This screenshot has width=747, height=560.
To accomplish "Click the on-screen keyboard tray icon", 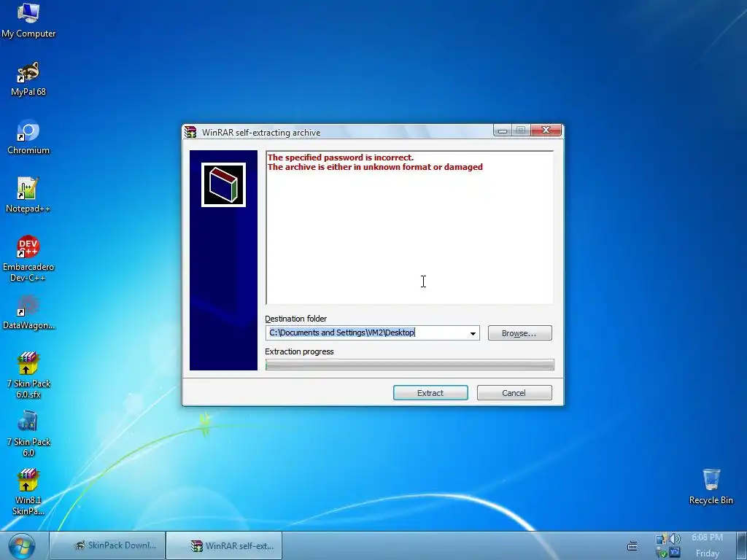I will pyautogui.click(x=632, y=545).
